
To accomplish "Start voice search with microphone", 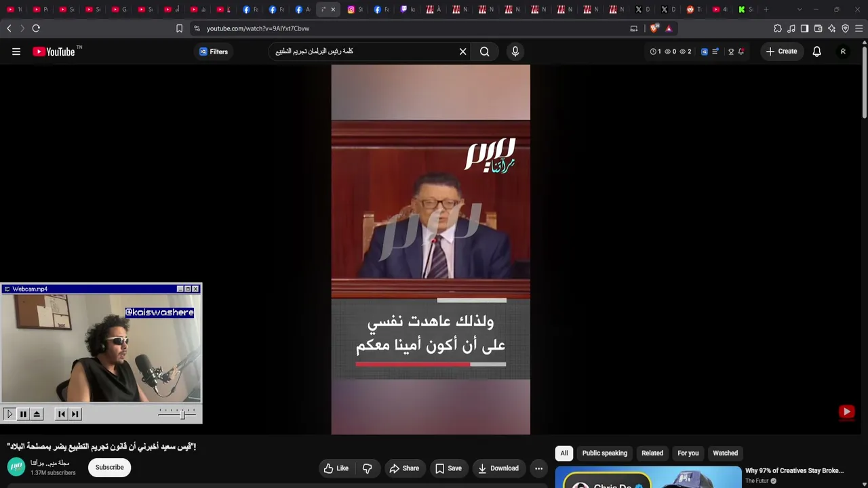I will tap(515, 52).
